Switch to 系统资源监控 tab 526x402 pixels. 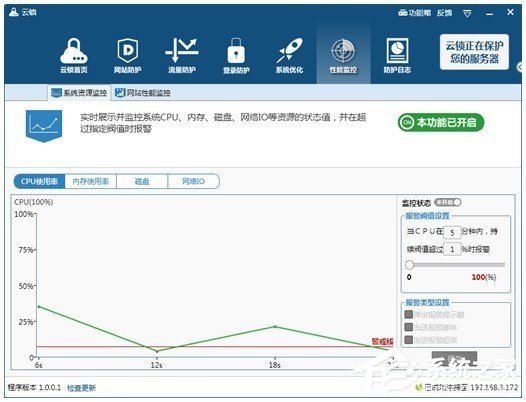80,93
